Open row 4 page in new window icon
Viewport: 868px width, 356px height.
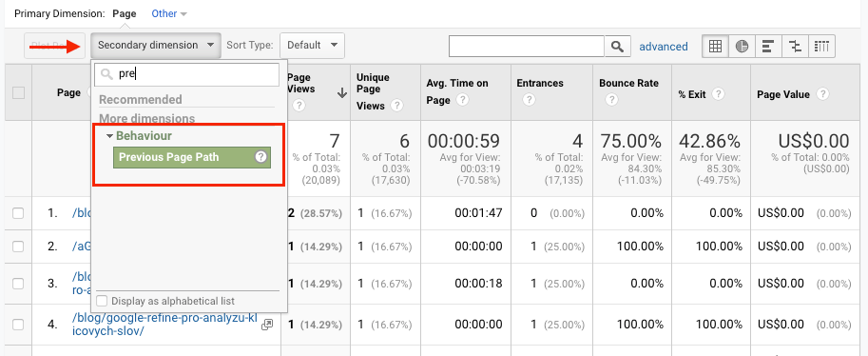tap(267, 325)
